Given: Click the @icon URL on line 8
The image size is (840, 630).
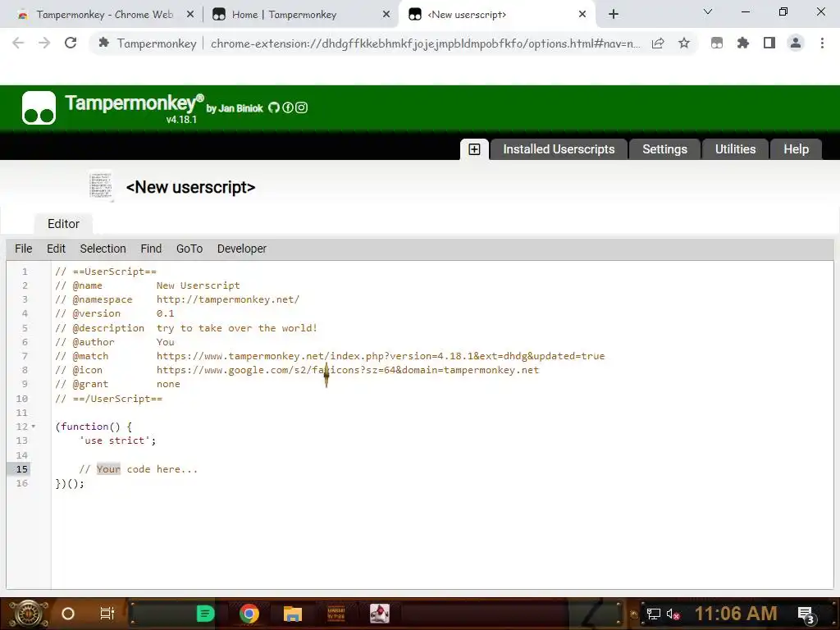Looking at the screenshot, I should 348,370.
